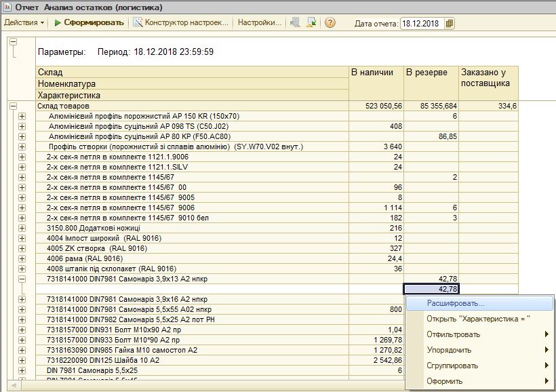Collapse the report parameters header section
Screen dimensions: 556x392
click(x=12, y=41)
